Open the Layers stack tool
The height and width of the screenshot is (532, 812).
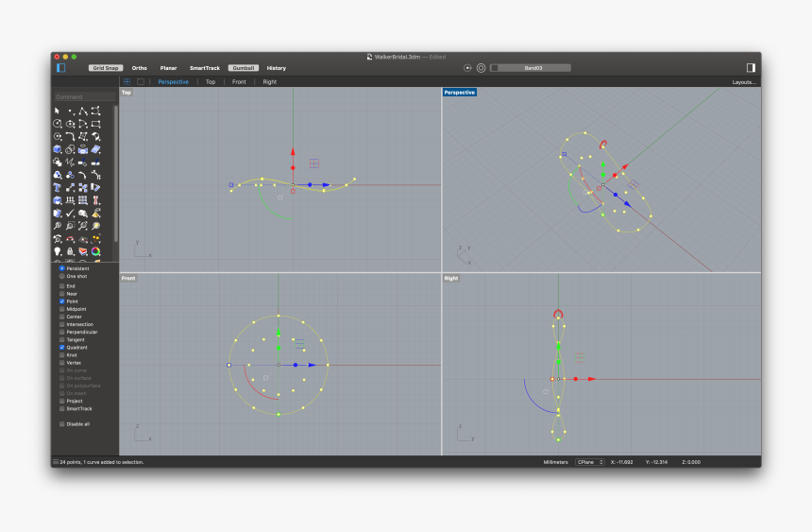tap(83, 251)
